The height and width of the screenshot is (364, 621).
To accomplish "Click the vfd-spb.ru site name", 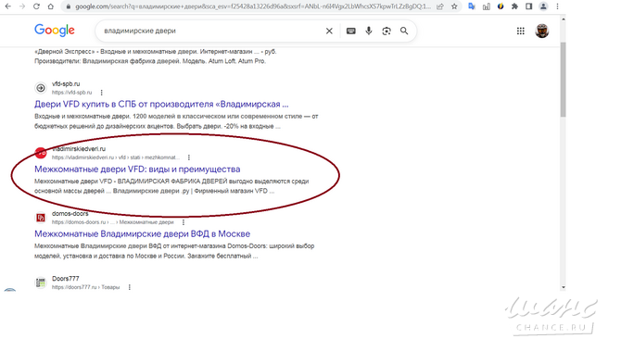I will [x=66, y=84].
